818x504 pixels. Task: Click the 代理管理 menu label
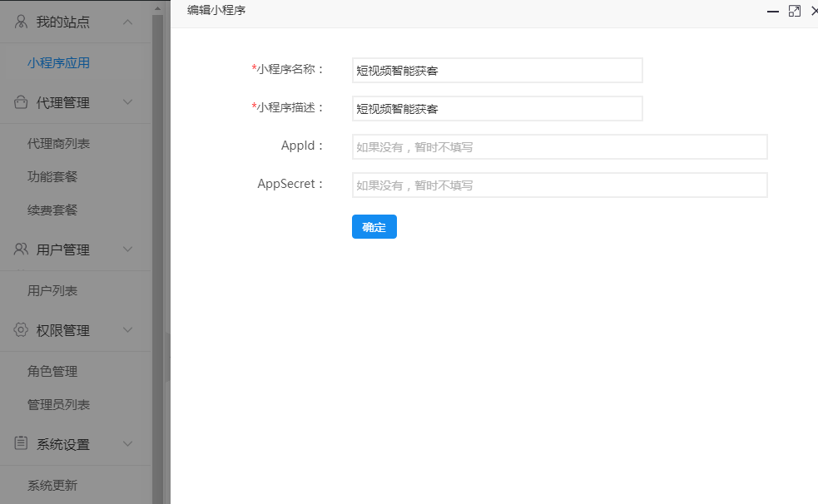pos(63,102)
